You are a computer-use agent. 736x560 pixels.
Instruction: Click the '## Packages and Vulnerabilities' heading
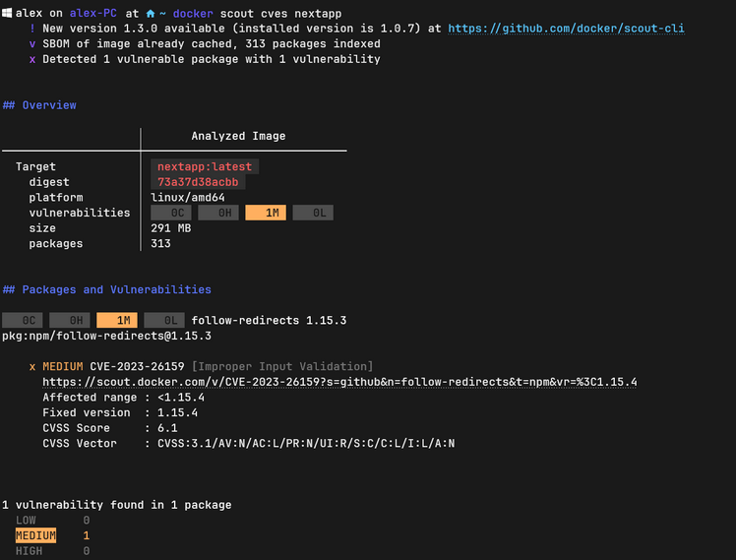(x=107, y=289)
